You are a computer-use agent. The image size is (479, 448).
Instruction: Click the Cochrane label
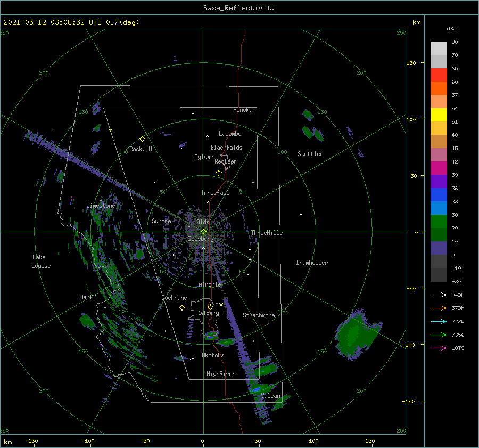click(174, 298)
